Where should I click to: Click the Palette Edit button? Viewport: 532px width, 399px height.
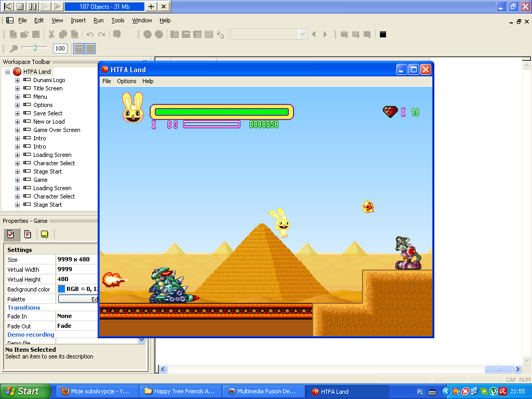tap(78, 299)
